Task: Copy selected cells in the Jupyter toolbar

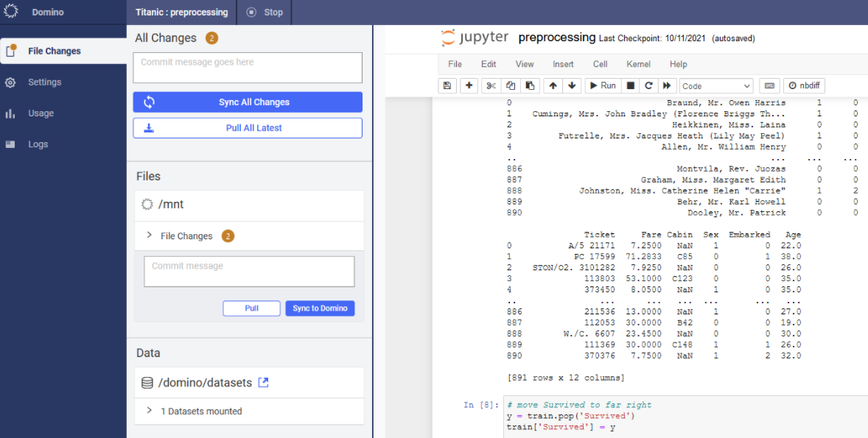Action: pyautogui.click(x=511, y=85)
